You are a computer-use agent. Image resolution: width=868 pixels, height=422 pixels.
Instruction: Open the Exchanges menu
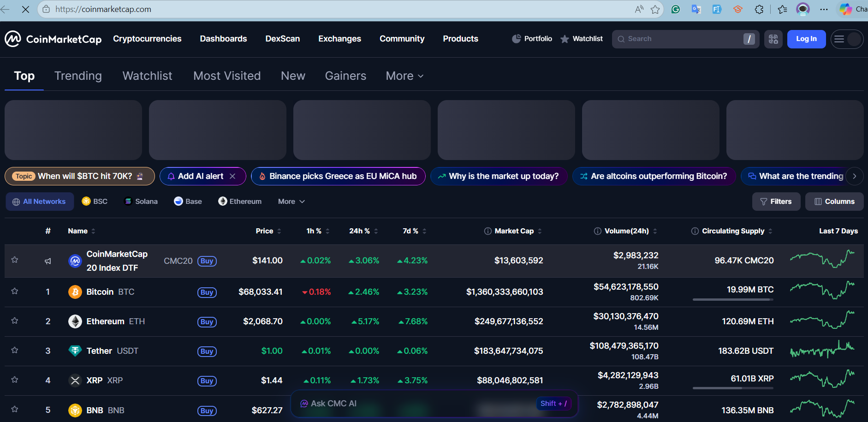339,39
